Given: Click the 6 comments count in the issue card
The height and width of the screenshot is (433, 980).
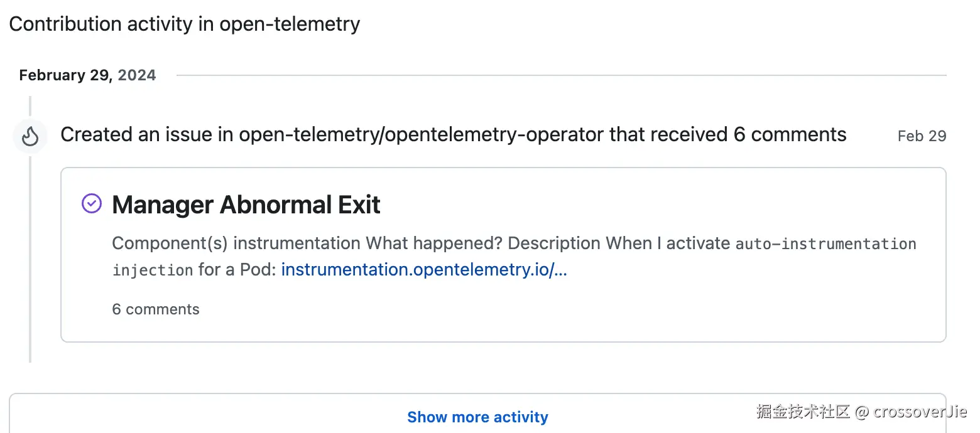Looking at the screenshot, I should (x=156, y=309).
